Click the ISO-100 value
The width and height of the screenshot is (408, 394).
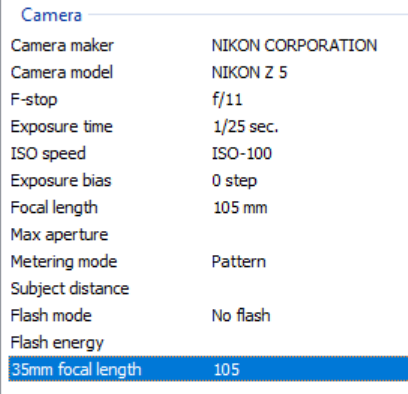click(x=242, y=153)
